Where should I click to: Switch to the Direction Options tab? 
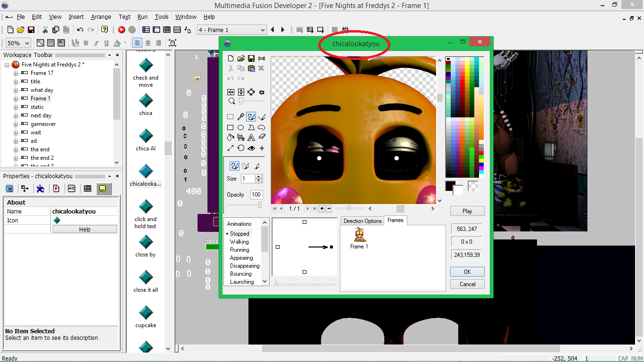(363, 221)
